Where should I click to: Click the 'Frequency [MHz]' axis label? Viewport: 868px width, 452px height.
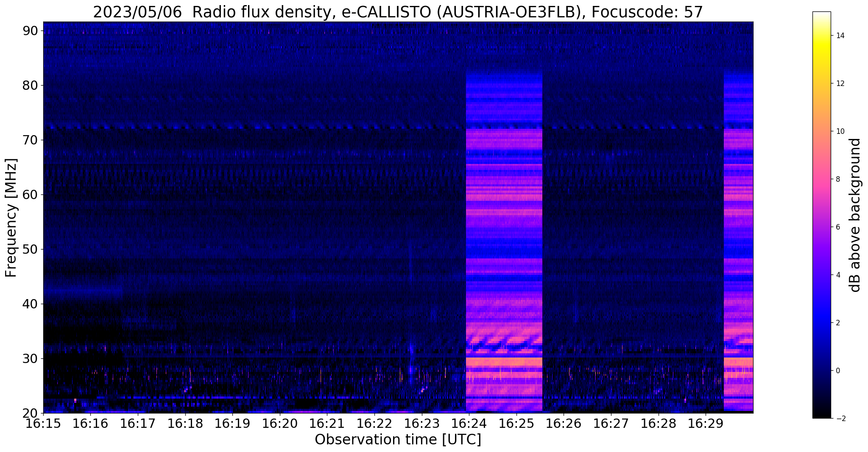[x=11, y=218]
